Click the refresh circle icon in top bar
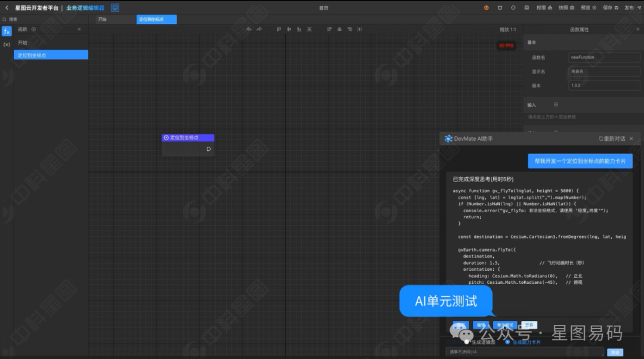Image resolution: width=644 pixels, height=359 pixels. coord(513,8)
